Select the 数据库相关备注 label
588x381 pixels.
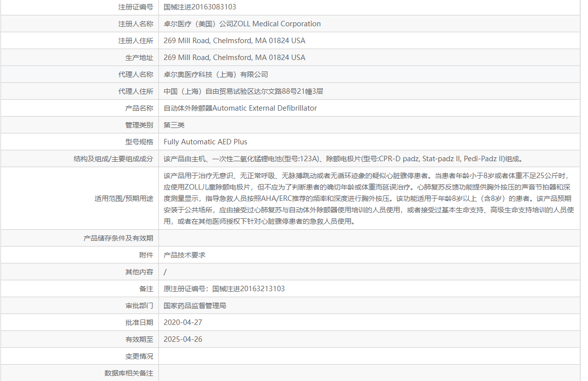129,373
